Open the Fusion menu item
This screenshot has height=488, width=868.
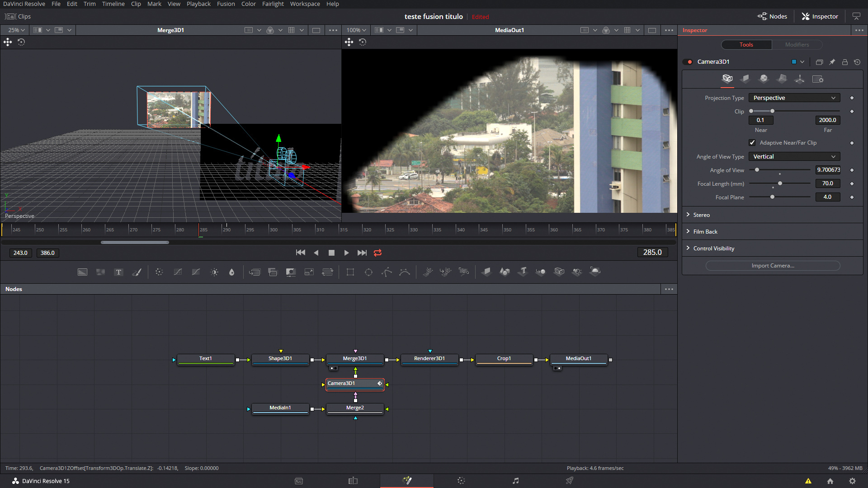tap(225, 4)
